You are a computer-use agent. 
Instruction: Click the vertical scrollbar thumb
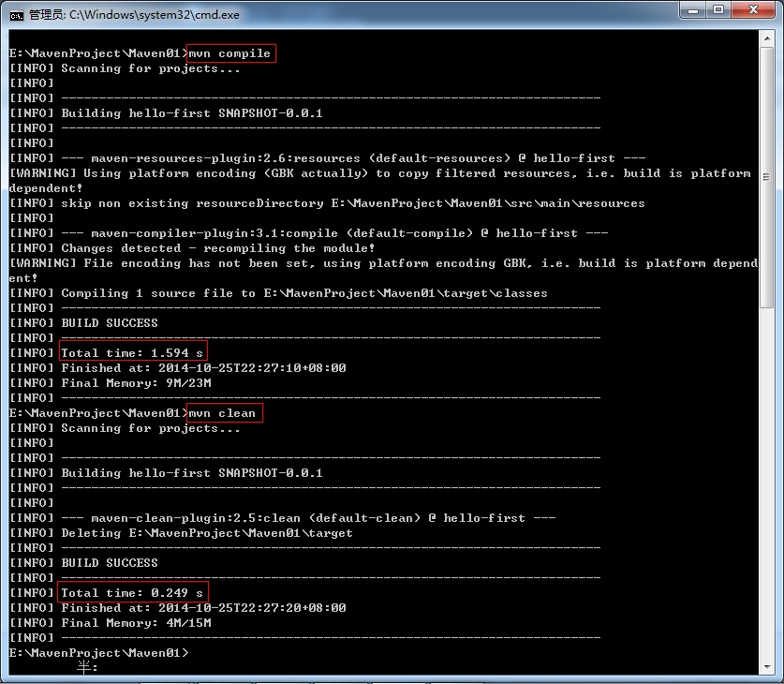click(x=766, y=178)
